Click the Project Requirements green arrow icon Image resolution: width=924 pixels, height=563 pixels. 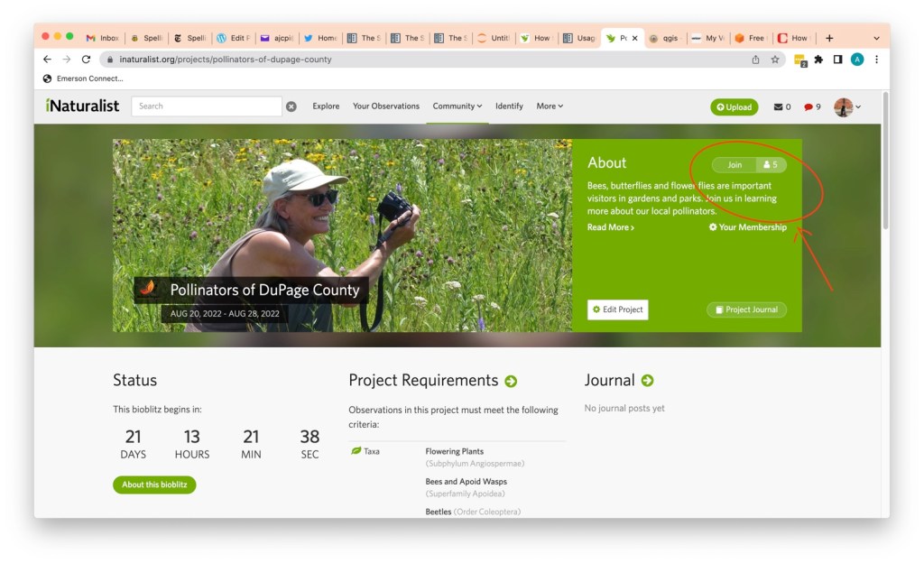click(511, 382)
